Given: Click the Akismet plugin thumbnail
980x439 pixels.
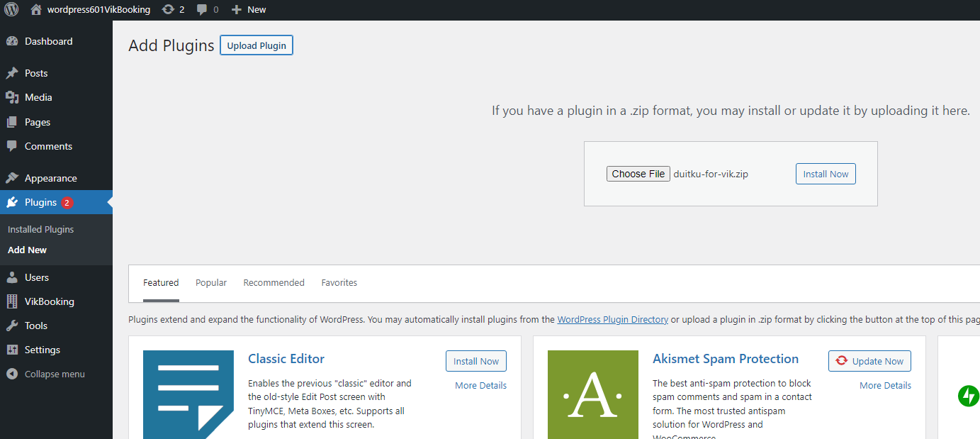Looking at the screenshot, I should pos(593,394).
